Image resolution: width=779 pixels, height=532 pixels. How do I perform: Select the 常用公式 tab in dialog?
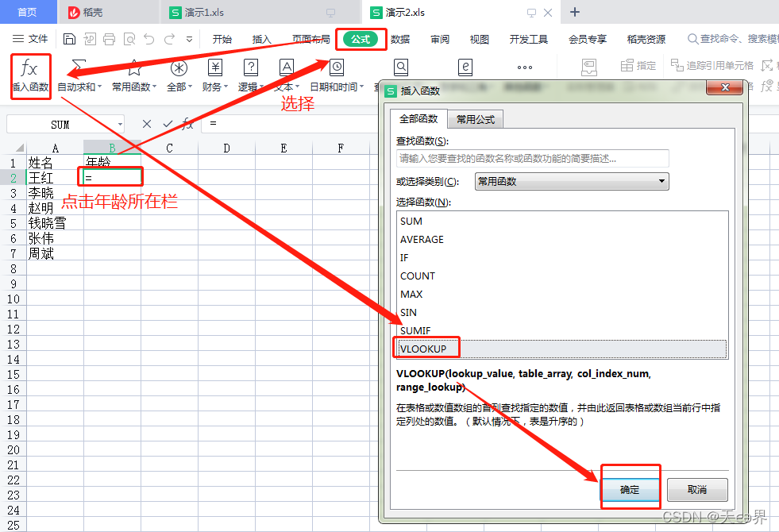click(x=476, y=119)
